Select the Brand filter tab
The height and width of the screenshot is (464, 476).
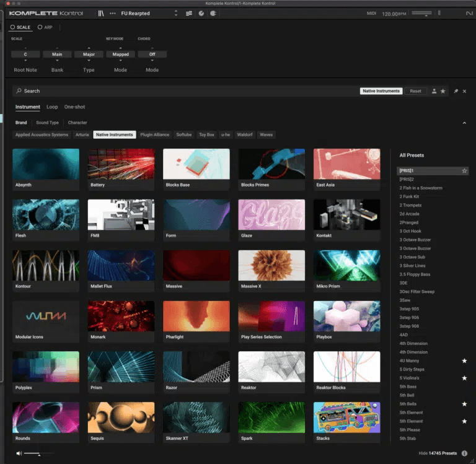pyautogui.click(x=21, y=123)
